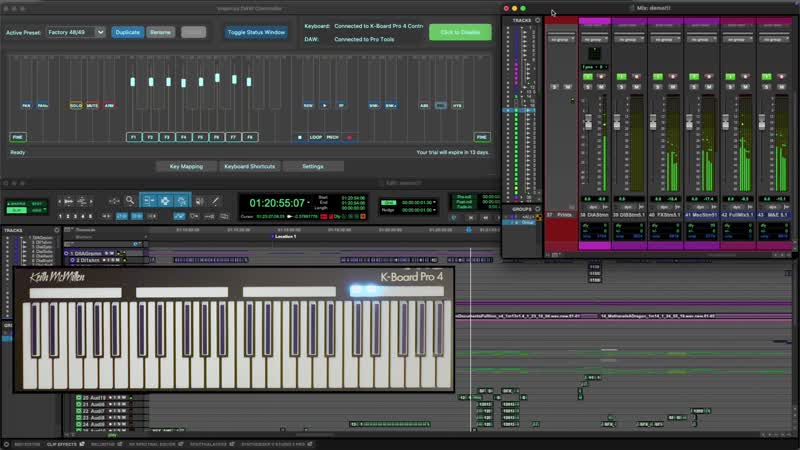Viewport: 800px width, 450px height.
Task: Select the Grabber hand tool
Action: pyautogui.click(x=182, y=201)
